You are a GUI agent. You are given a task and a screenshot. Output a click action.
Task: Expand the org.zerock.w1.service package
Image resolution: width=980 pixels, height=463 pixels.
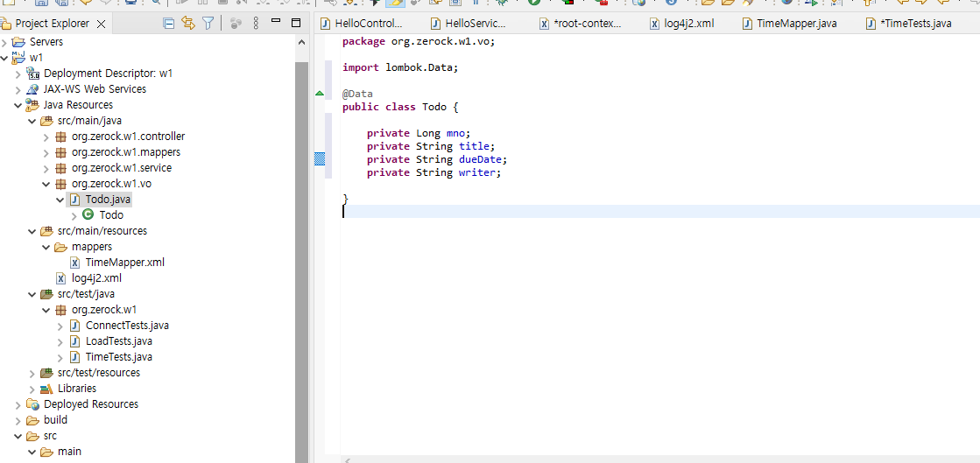click(x=46, y=168)
